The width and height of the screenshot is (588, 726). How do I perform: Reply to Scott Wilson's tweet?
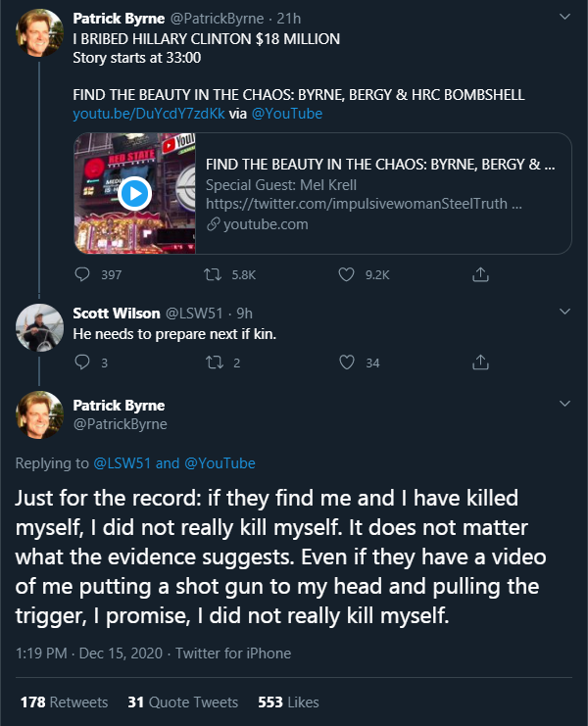tap(82, 363)
